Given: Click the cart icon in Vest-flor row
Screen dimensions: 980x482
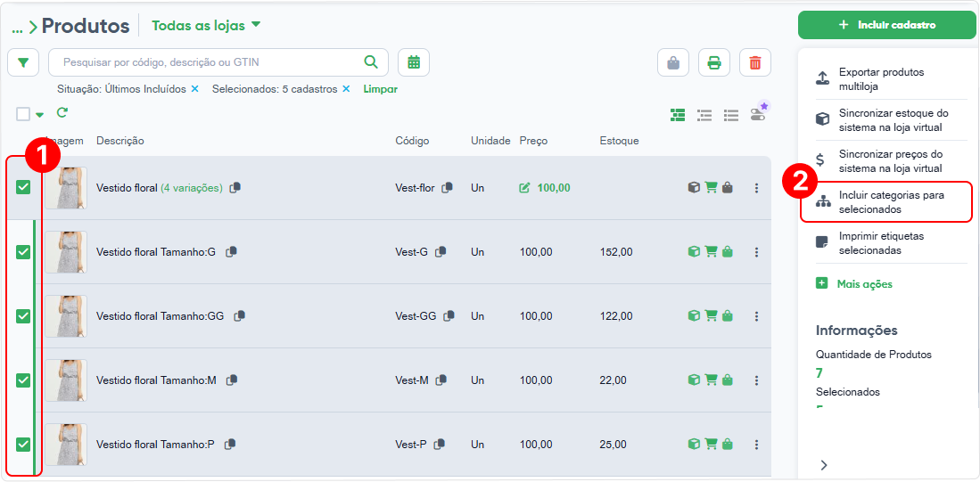Looking at the screenshot, I should tap(711, 187).
